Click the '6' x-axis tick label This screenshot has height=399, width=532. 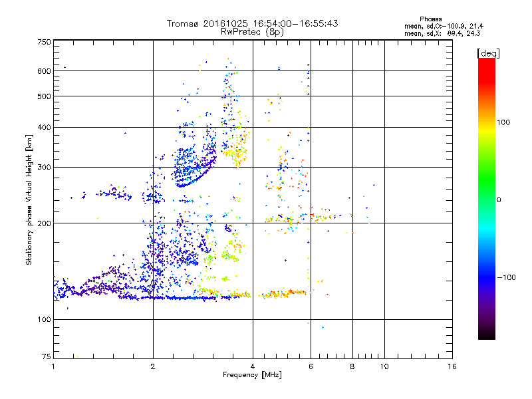(311, 366)
